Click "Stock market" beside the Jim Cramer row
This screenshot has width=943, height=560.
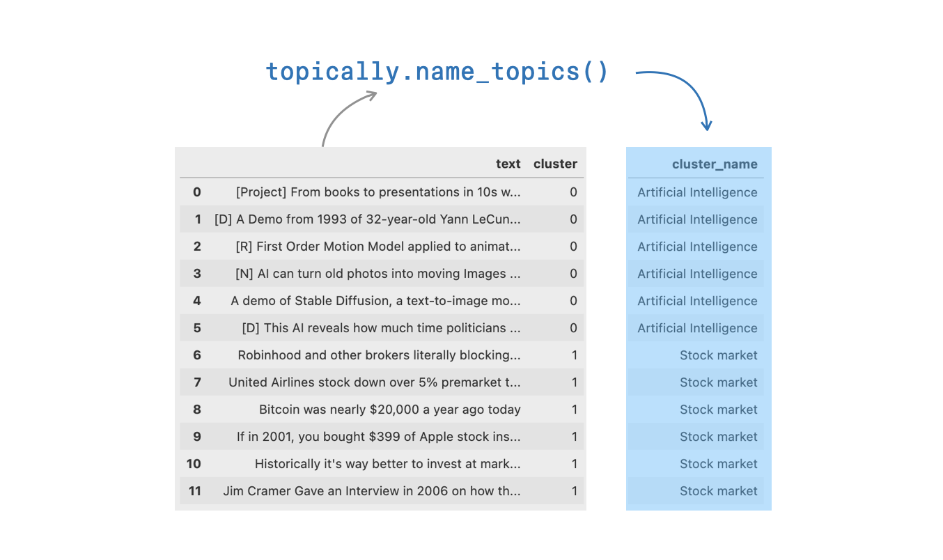719,491
